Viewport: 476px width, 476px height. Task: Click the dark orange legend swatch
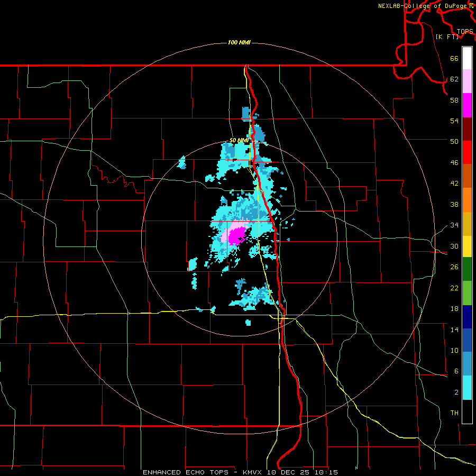coord(467,176)
